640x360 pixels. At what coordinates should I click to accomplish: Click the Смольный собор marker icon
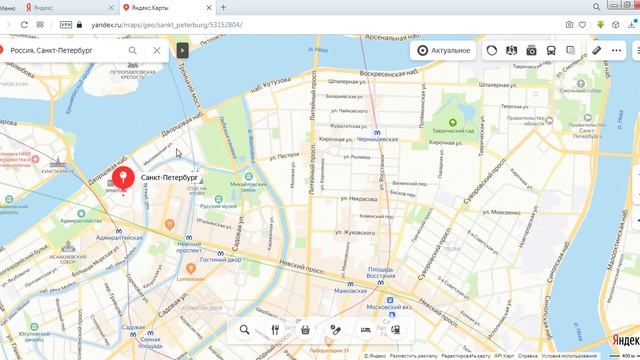(x=580, y=83)
